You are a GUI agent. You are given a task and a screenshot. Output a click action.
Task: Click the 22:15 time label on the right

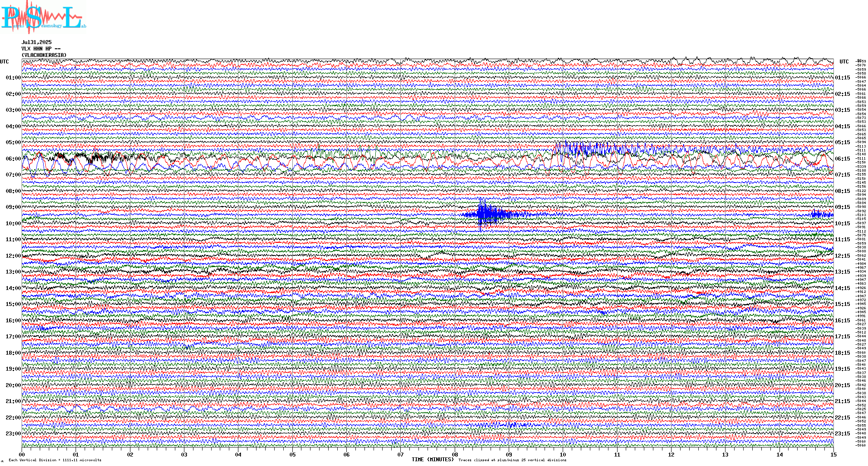pos(843,418)
